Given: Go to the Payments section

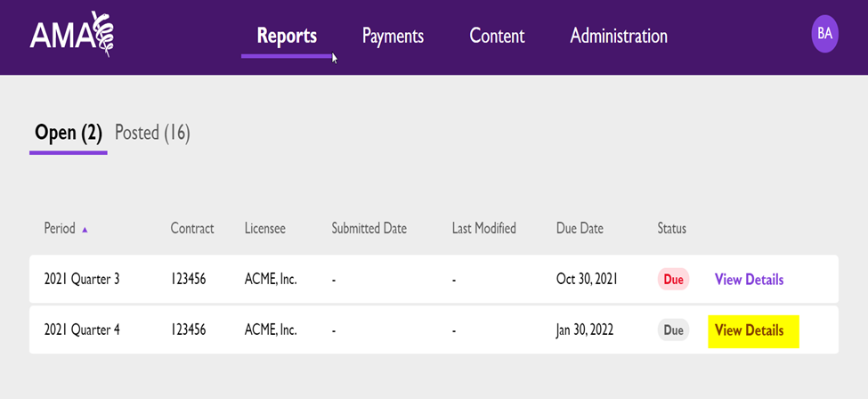Looking at the screenshot, I should click(393, 36).
